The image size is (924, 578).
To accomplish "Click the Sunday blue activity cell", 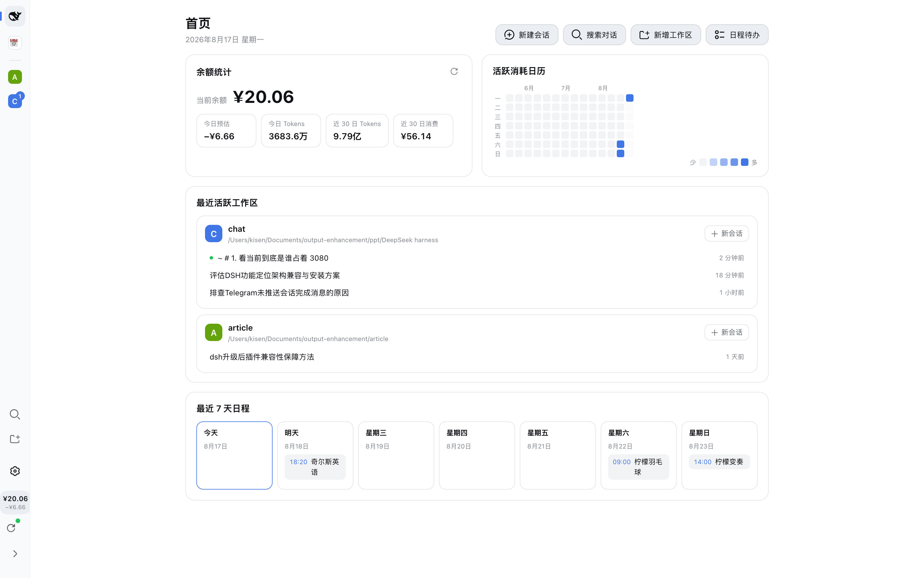I will (x=621, y=154).
